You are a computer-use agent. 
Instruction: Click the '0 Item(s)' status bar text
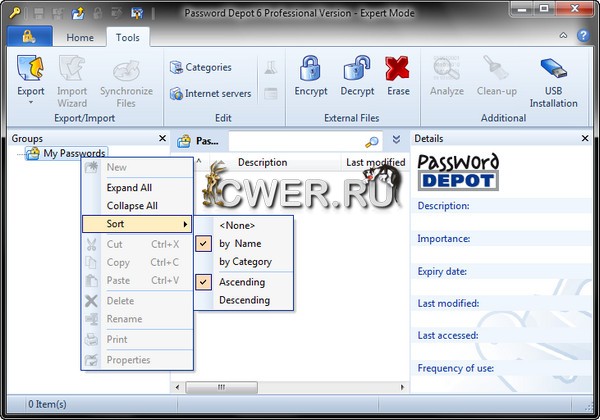tap(47, 404)
